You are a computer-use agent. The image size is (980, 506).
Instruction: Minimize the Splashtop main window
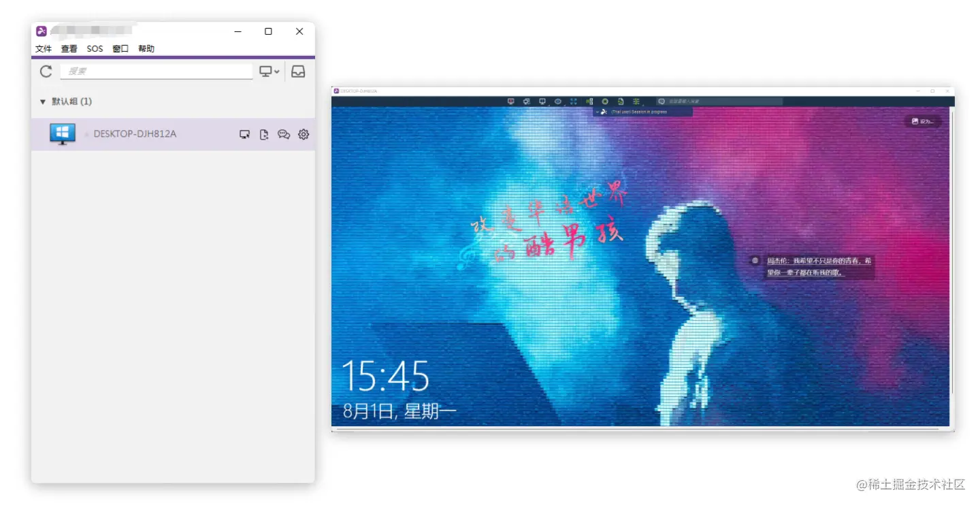point(238,31)
